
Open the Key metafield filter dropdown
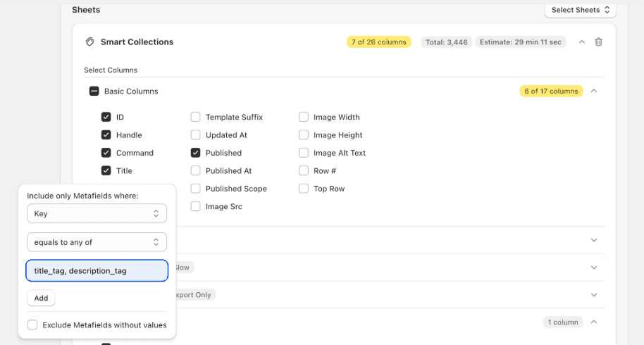point(97,213)
